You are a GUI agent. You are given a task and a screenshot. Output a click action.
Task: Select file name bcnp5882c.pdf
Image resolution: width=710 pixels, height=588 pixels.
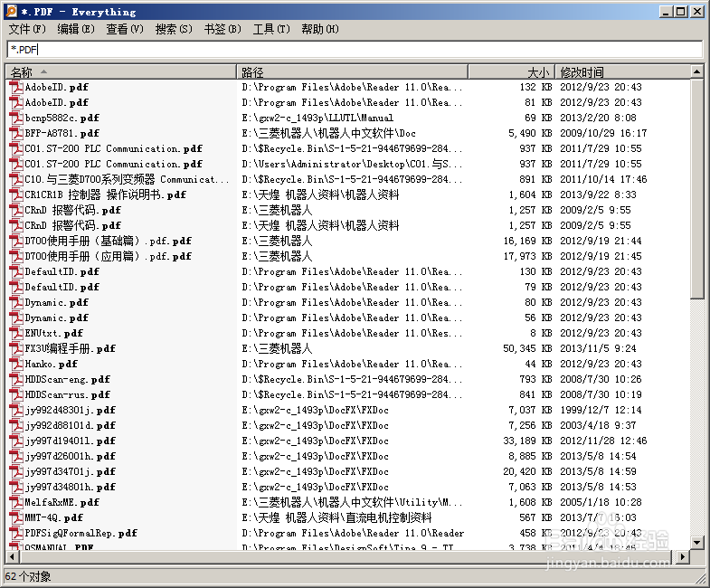(x=62, y=118)
